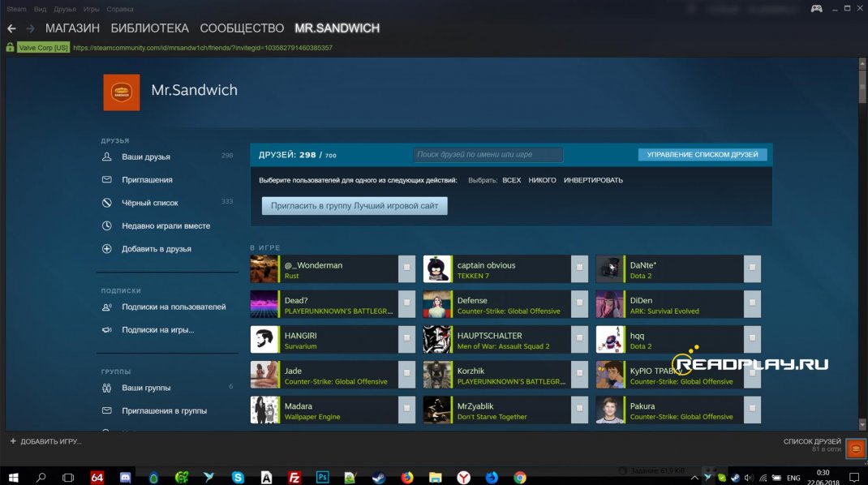Viewport: 868px width, 485px height.
Task: Click 'ИНВЕРТИРОВАТЬ' selection link
Action: (593, 180)
